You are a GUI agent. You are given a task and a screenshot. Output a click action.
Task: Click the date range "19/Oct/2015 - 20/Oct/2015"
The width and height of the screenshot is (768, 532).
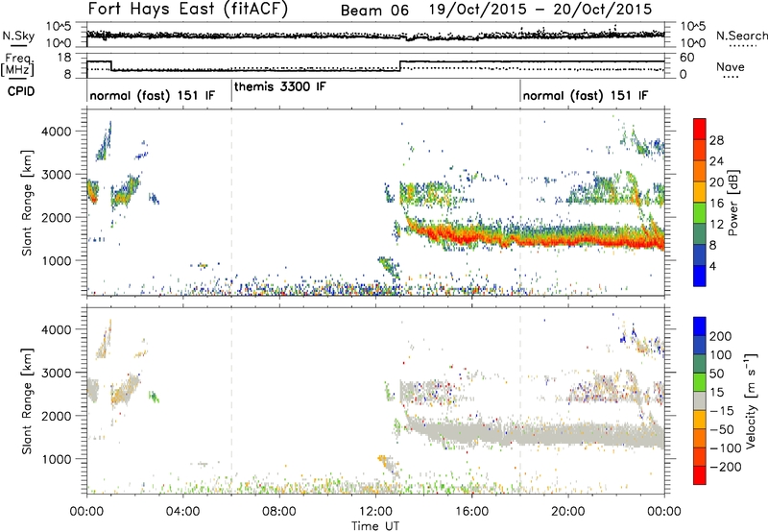[540, 10]
